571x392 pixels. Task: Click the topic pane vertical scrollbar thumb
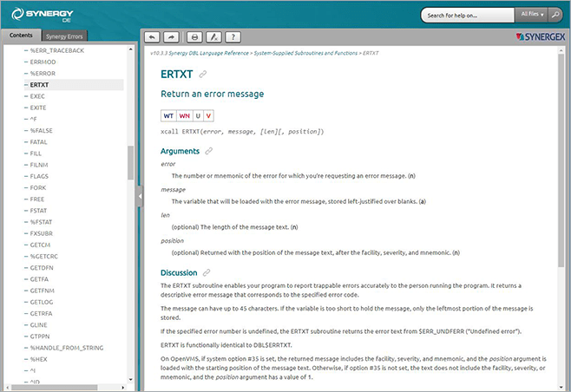(x=561, y=161)
